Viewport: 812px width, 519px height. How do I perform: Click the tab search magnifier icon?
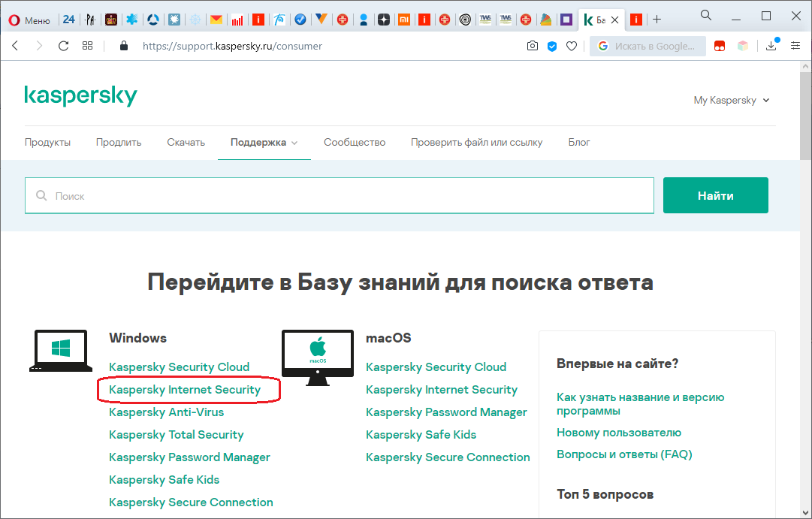706,15
